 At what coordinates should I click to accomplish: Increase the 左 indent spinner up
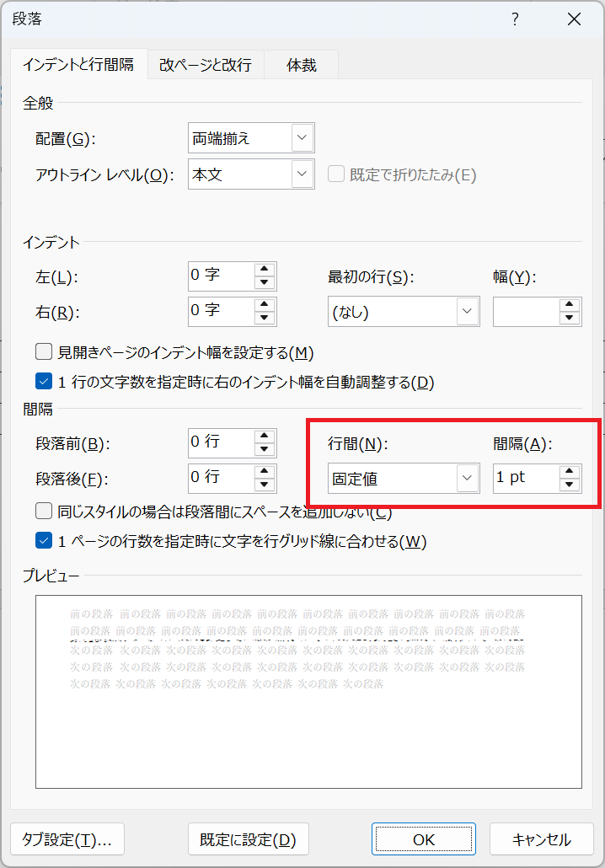point(265,270)
